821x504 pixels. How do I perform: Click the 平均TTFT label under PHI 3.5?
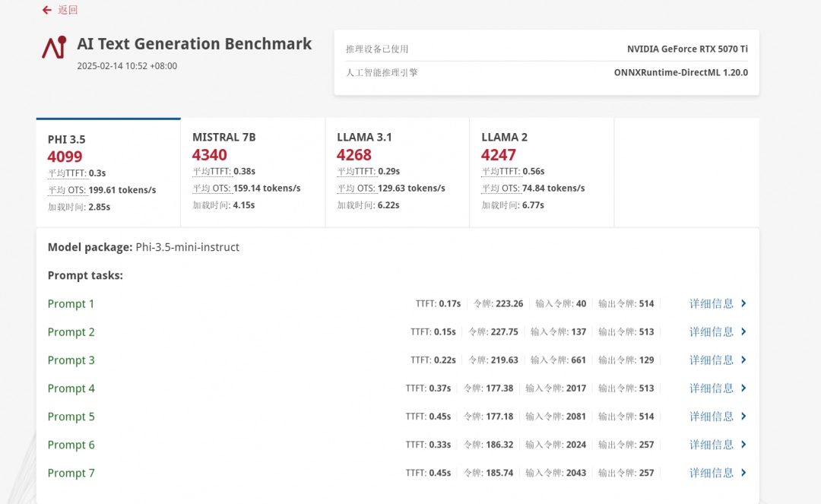(x=67, y=173)
